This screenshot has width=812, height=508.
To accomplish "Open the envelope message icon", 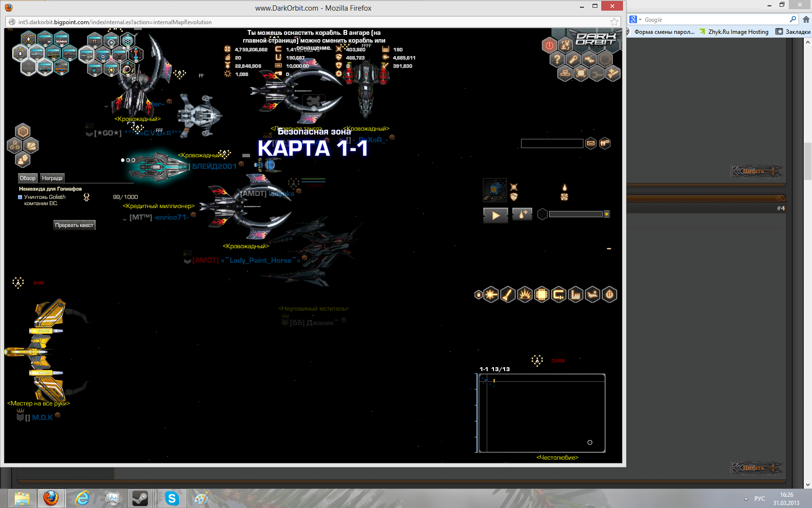I will point(591,143).
